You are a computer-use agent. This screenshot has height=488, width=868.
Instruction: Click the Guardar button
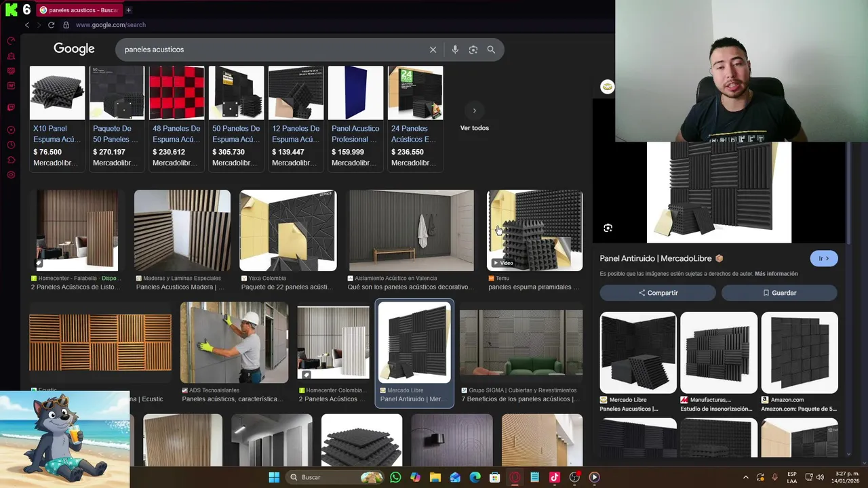coord(779,293)
